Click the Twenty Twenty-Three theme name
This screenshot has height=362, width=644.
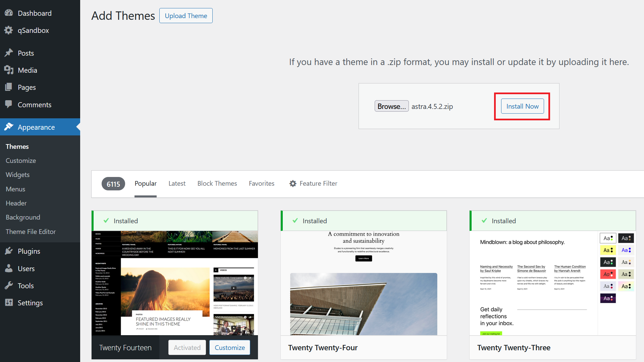(x=514, y=348)
